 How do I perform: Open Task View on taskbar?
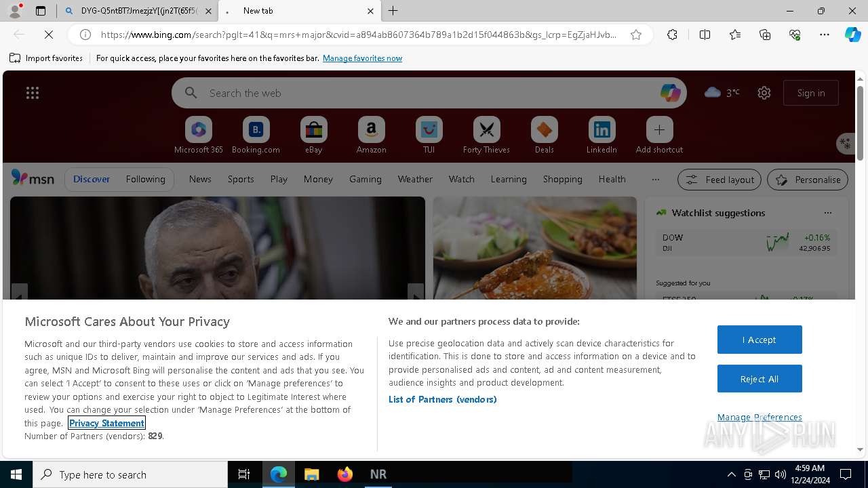244,474
